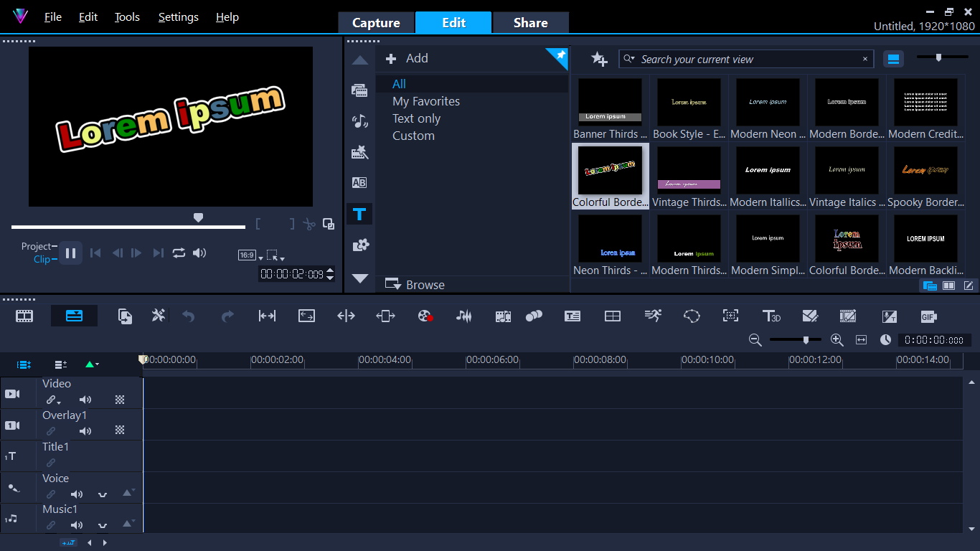The height and width of the screenshot is (551, 980).
Task: Click the split clip scissors icon
Action: 308,224
